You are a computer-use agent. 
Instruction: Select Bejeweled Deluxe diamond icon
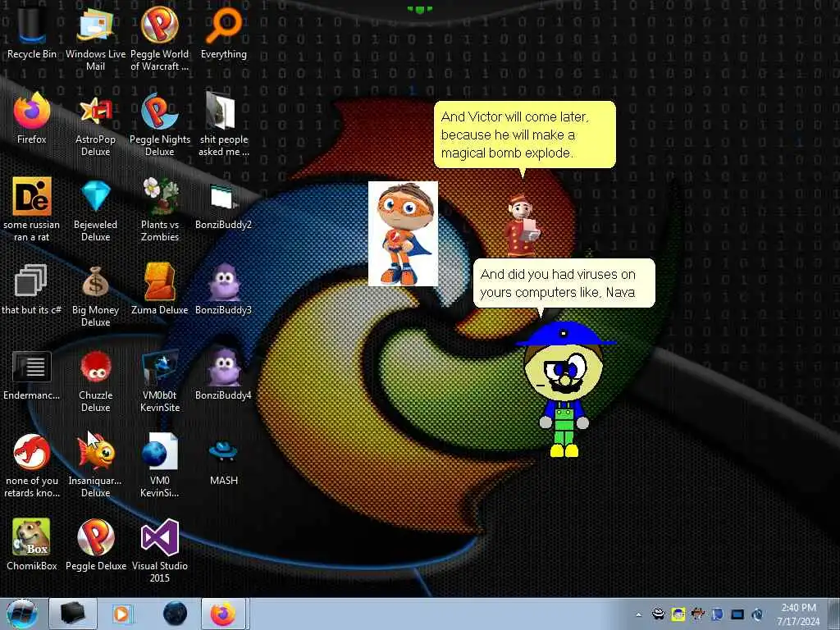[95, 209]
